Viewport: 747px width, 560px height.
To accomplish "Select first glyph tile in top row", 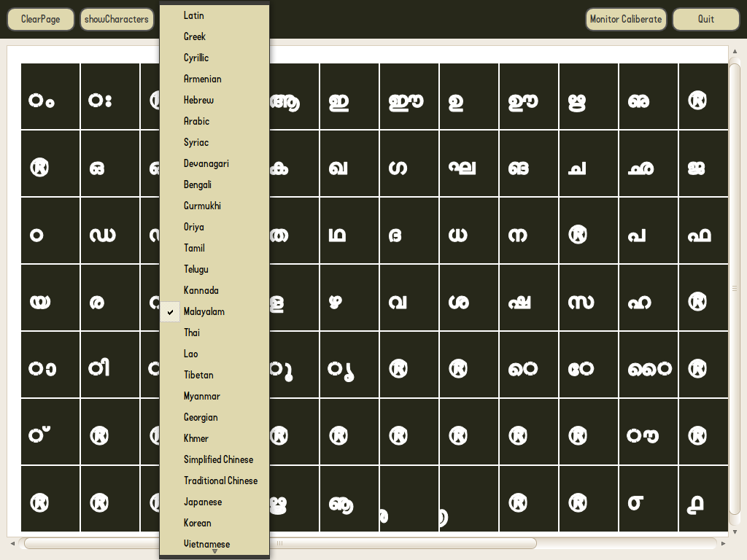I will [x=50, y=97].
